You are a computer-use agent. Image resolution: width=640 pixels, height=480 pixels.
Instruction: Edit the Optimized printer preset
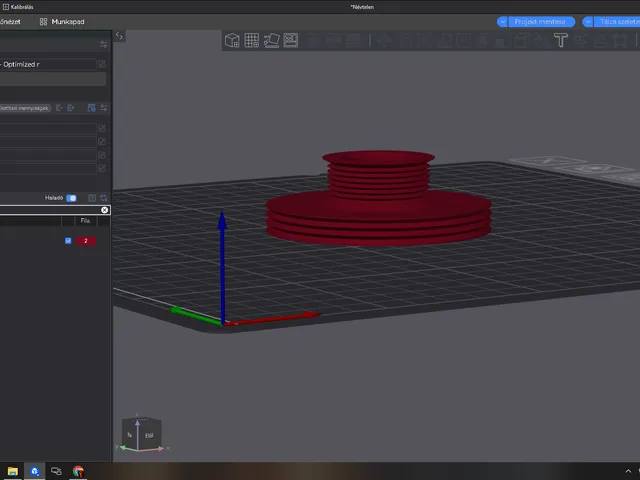[102, 64]
